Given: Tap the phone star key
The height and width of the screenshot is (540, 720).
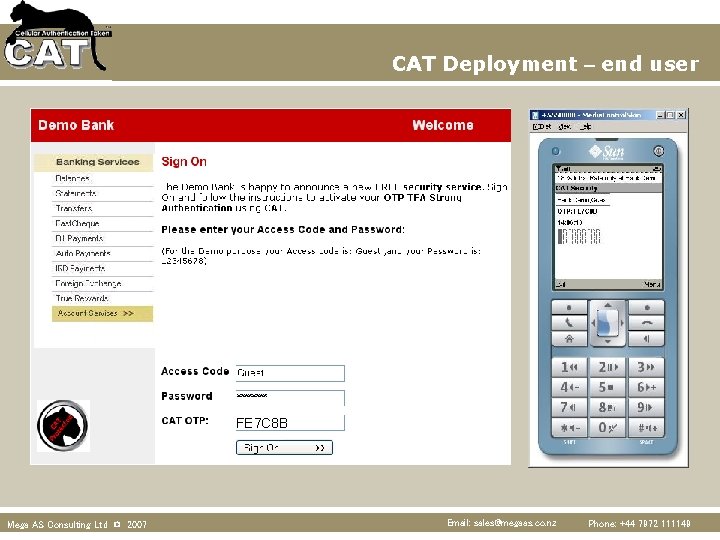Looking at the screenshot, I should point(569,428).
